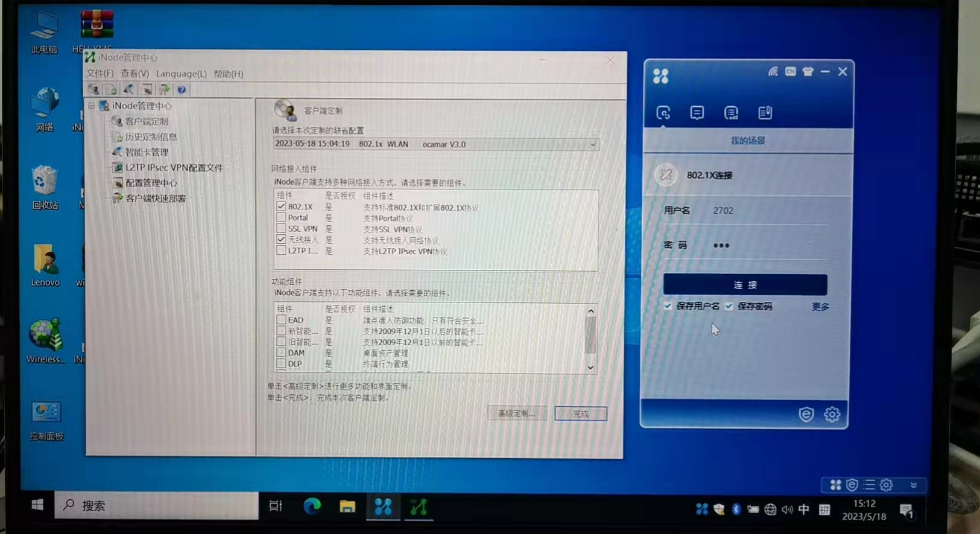This screenshot has height=536, width=980.
Task: Click the 高级定制 button
Action: pyautogui.click(x=516, y=413)
